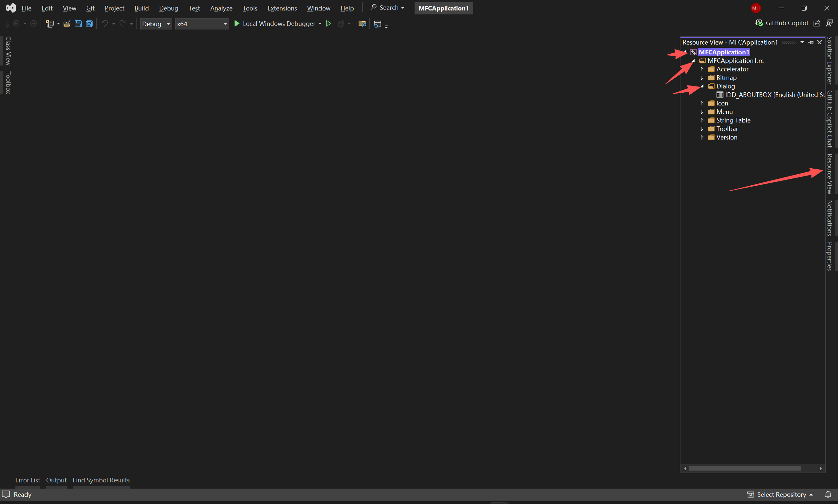Open the Window menu
This screenshot has width=838, height=504.
click(x=319, y=8)
